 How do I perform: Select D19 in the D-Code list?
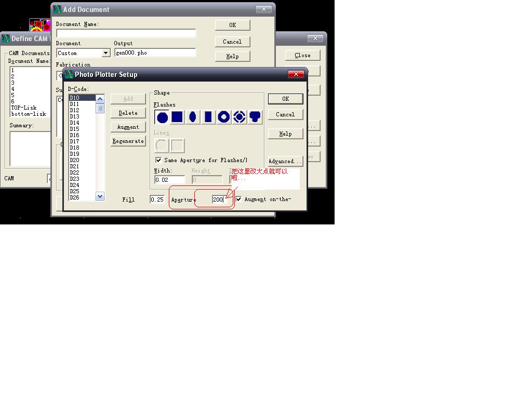(x=83, y=154)
